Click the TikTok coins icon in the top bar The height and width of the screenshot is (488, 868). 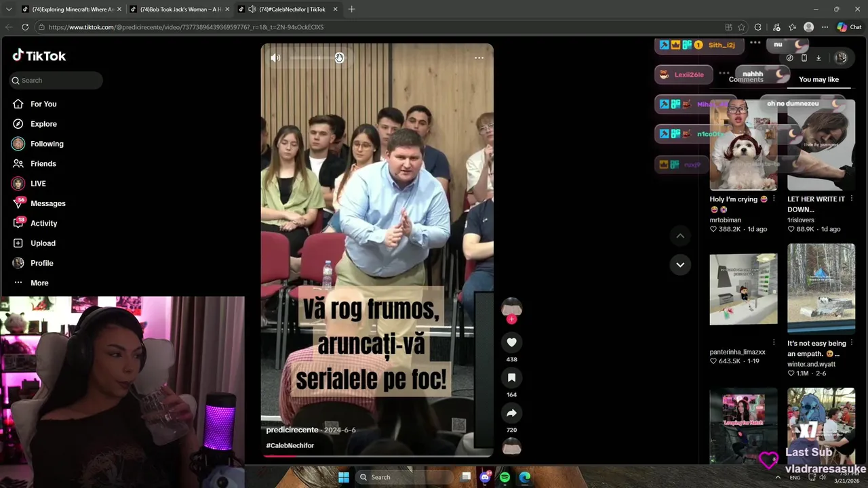click(x=789, y=58)
